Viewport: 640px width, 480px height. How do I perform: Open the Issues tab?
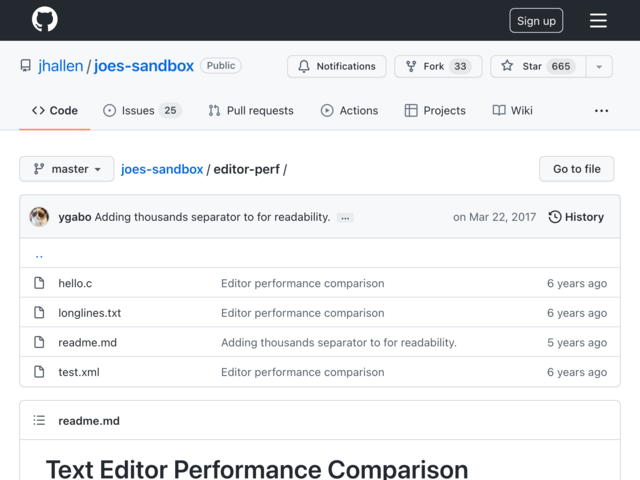coord(142,111)
